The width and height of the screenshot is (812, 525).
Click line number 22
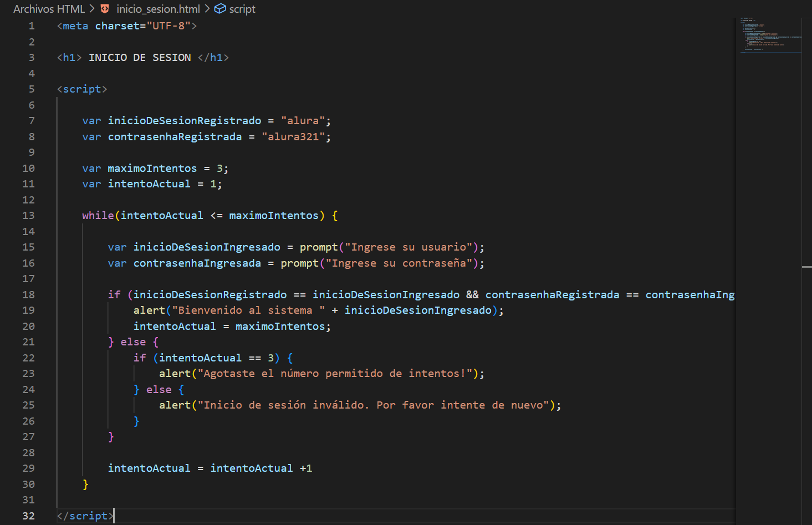(x=28, y=358)
